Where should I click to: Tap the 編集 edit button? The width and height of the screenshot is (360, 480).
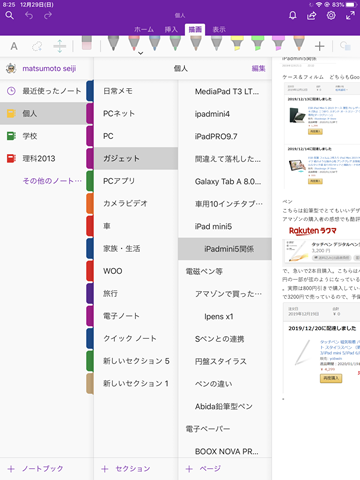[x=258, y=68]
